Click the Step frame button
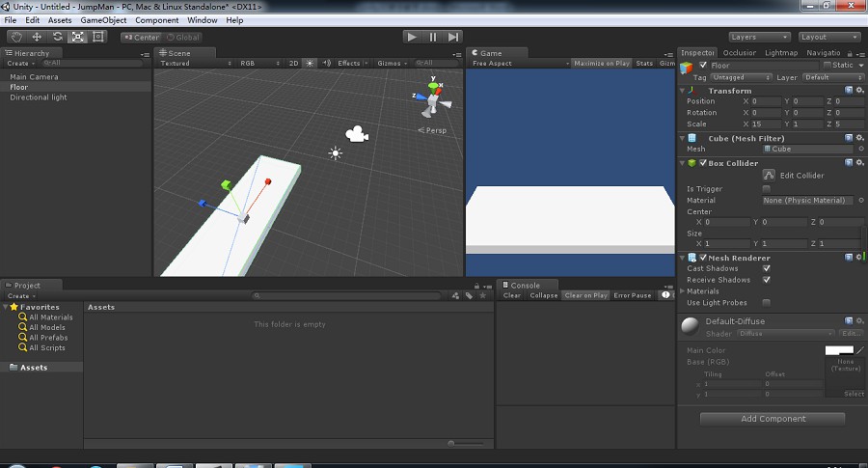868x468 pixels. click(x=453, y=37)
